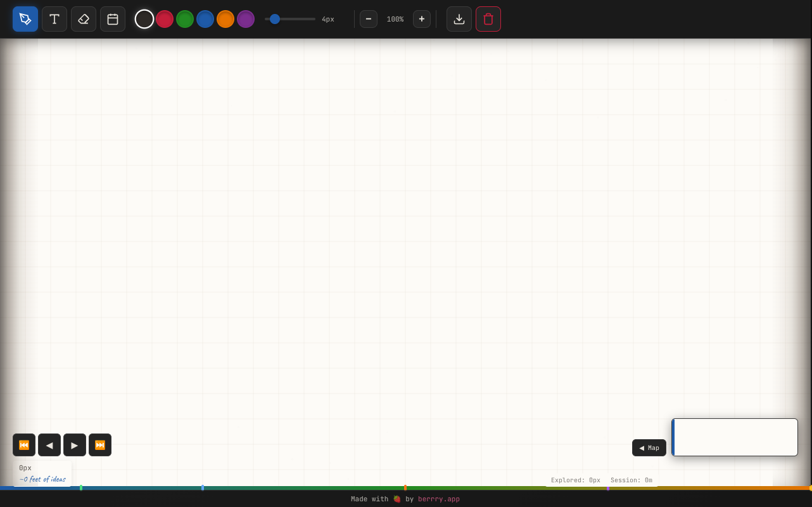Image resolution: width=812 pixels, height=507 pixels.
Task: Select the orange color swatch
Action: coord(225,19)
